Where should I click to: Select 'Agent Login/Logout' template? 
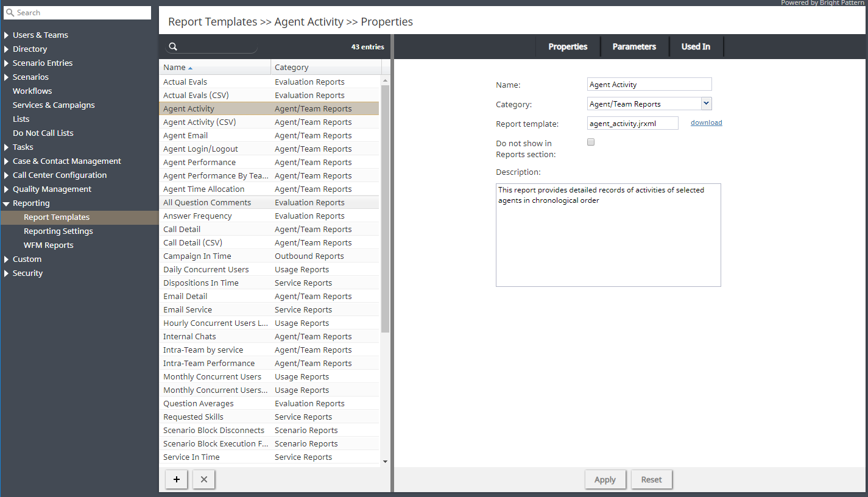(269, 149)
